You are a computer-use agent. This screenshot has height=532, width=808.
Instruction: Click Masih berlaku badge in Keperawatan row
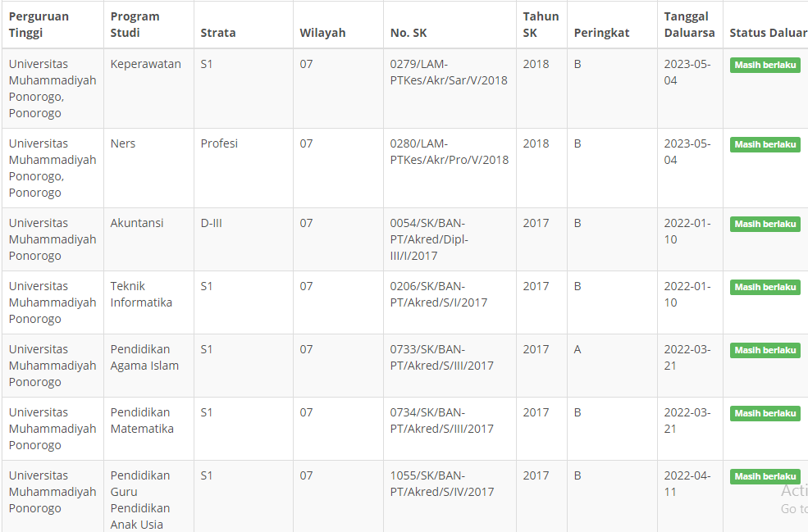pos(765,65)
